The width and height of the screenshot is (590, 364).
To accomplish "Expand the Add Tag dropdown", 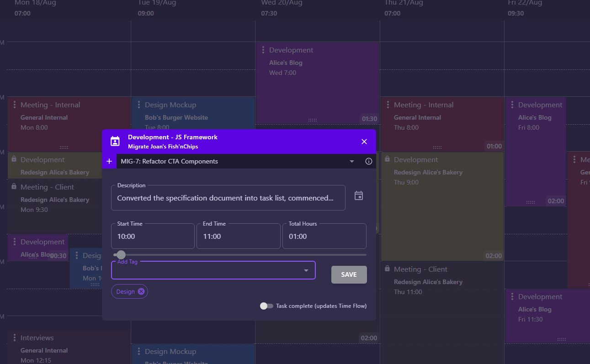I will [306, 270].
